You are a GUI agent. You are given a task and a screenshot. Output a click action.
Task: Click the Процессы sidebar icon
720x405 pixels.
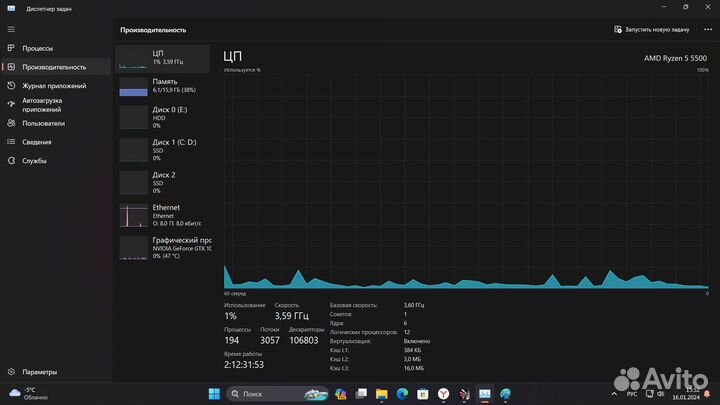(11, 48)
